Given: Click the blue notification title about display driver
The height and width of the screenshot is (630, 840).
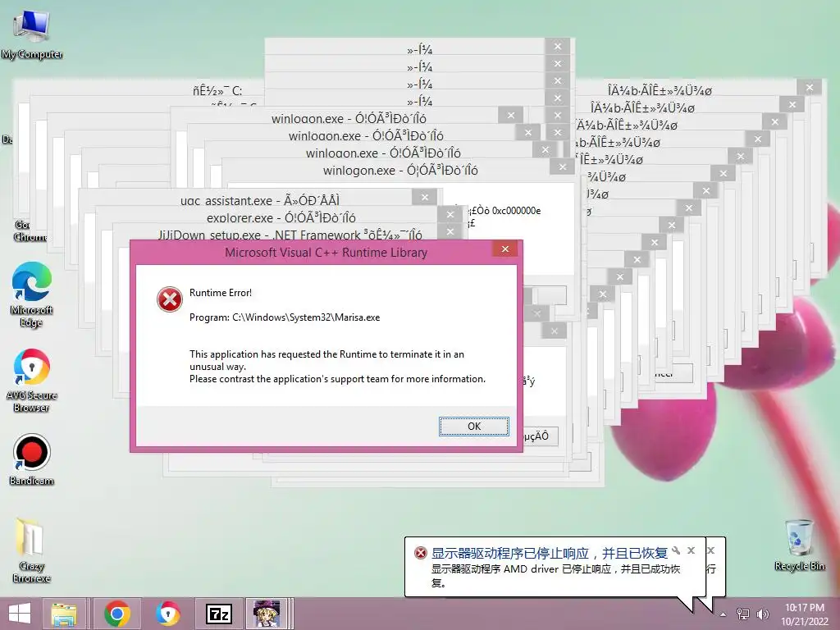Looking at the screenshot, I should click(x=550, y=553).
